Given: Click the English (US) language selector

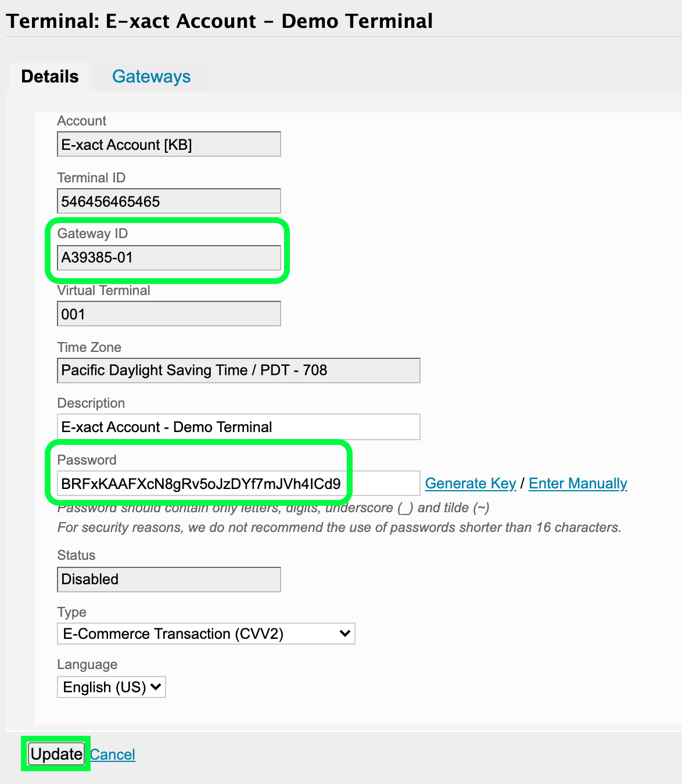Looking at the screenshot, I should [111, 687].
